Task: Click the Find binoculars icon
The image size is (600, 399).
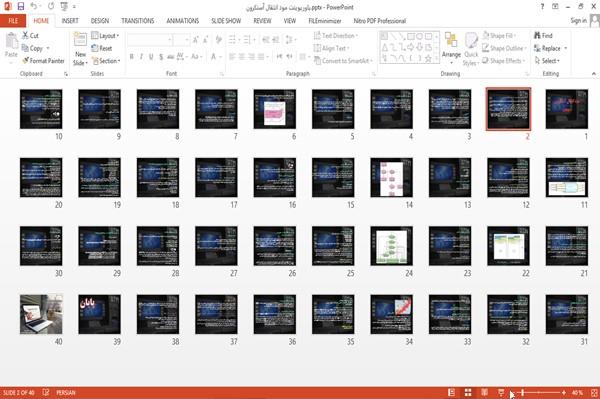Action: 538,36
